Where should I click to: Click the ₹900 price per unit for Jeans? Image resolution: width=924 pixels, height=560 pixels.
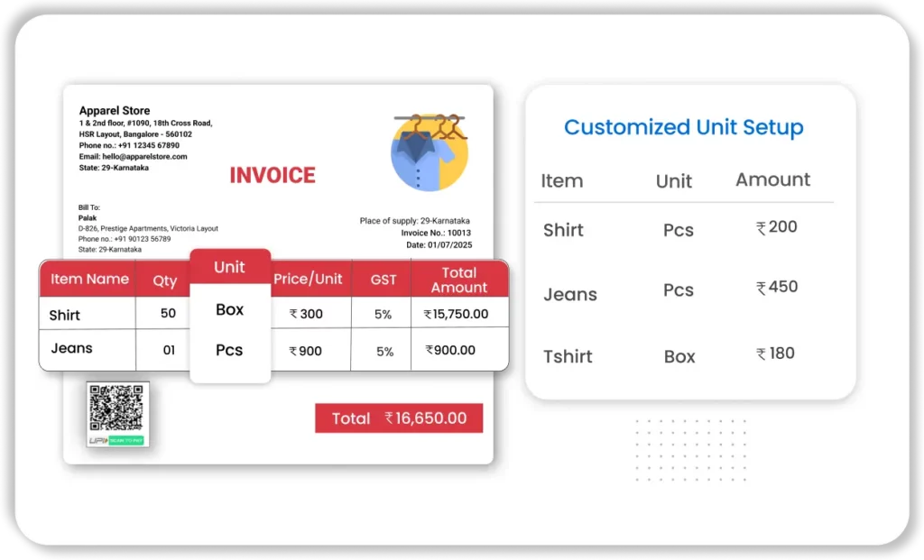305,351
